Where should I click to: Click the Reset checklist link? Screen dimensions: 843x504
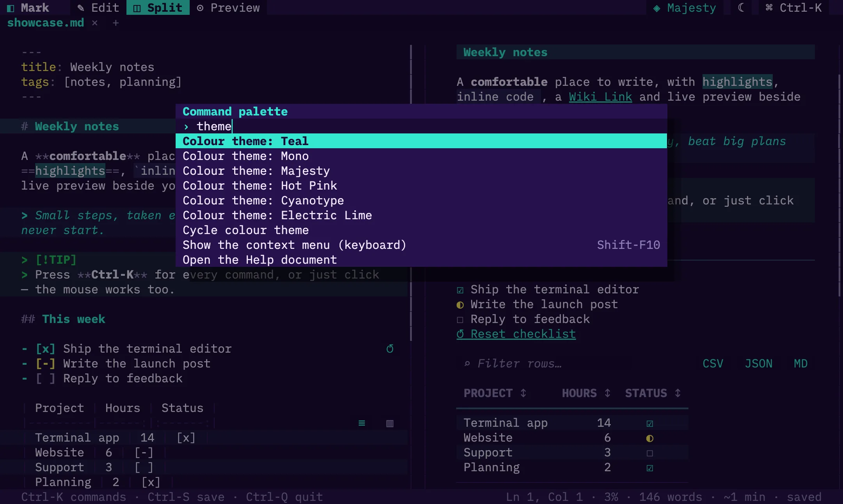point(516,334)
